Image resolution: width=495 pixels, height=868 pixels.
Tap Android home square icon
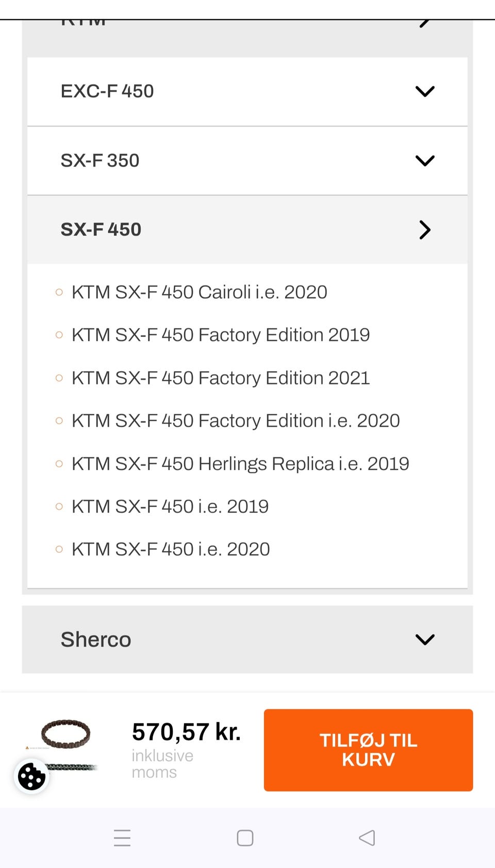point(245,838)
